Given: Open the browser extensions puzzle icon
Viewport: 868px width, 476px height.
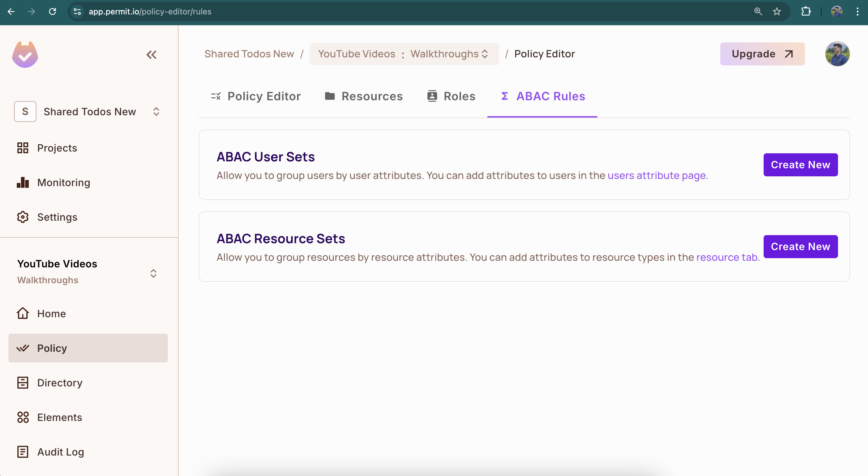Looking at the screenshot, I should (x=806, y=12).
